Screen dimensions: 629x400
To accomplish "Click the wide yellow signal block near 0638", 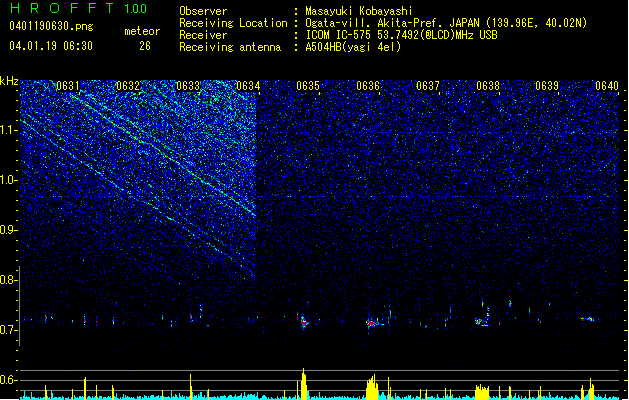I will point(482,392).
